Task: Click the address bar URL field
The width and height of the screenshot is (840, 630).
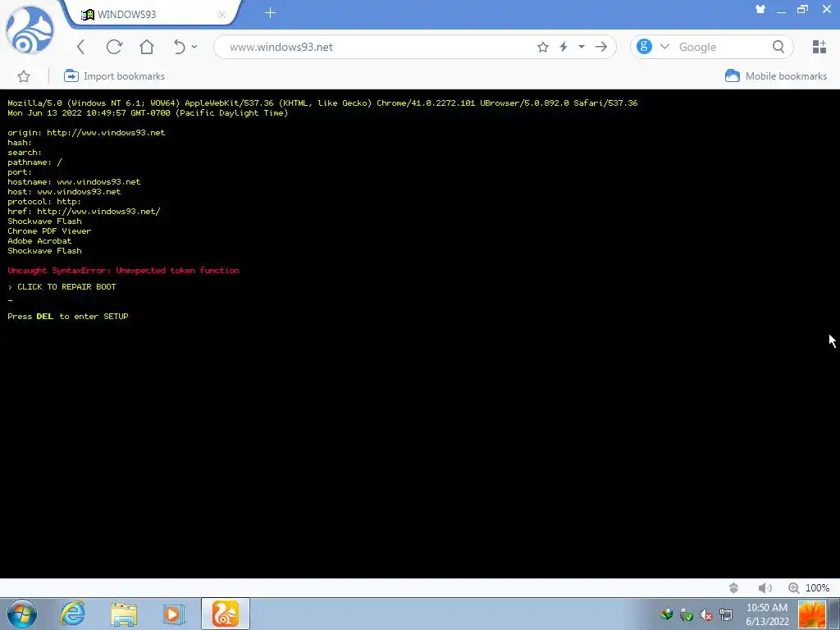Action: point(375,47)
